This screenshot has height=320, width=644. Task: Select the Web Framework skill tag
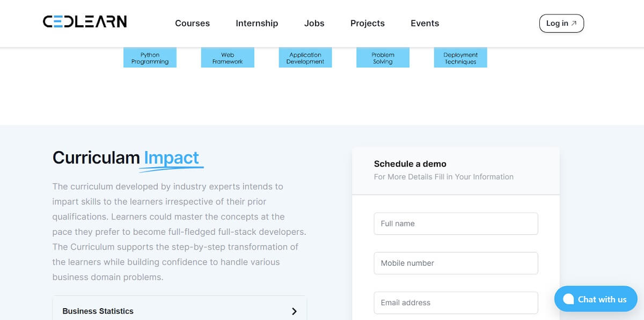point(228,57)
